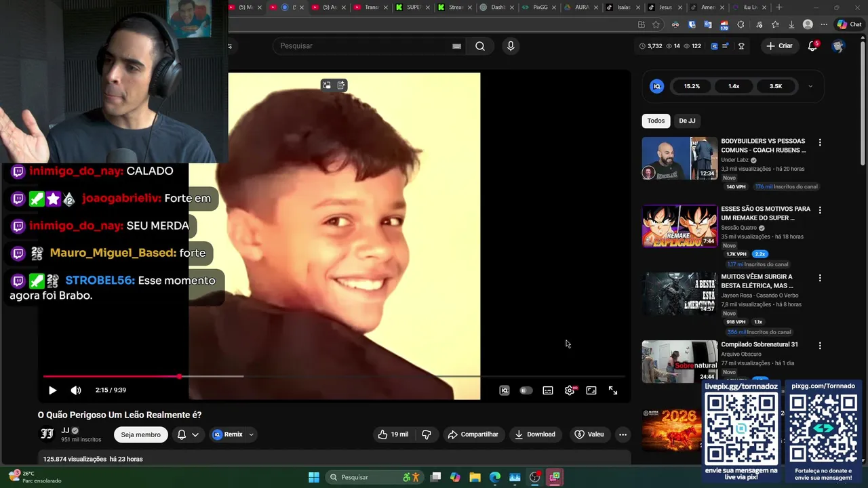
Task: Open options menu for Remake do Super video
Action: tap(820, 210)
